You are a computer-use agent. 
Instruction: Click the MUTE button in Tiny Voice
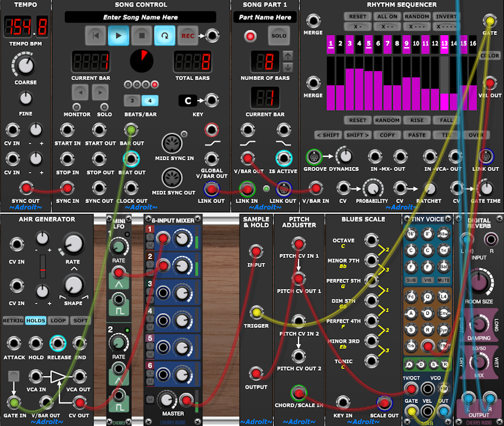coord(444,280)
